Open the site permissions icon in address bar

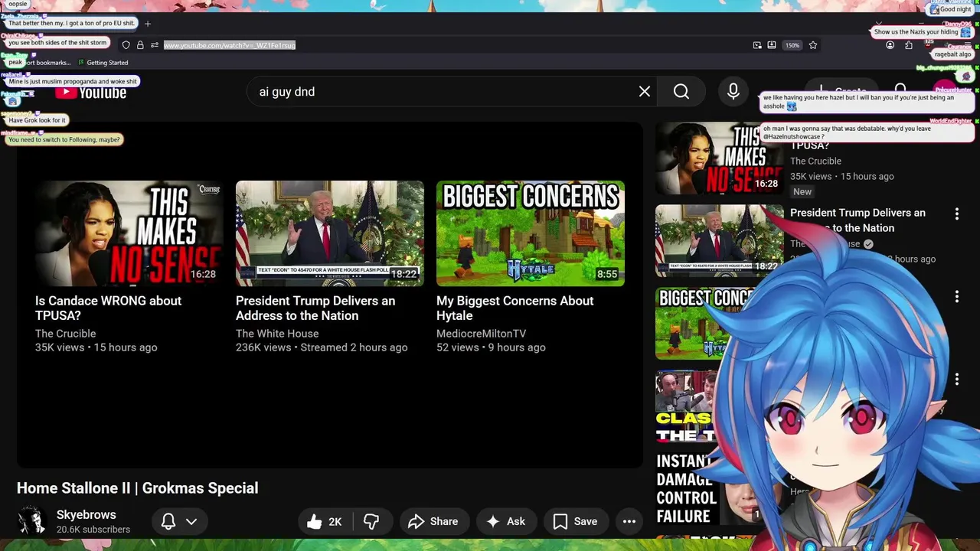[x=155, y=45]
